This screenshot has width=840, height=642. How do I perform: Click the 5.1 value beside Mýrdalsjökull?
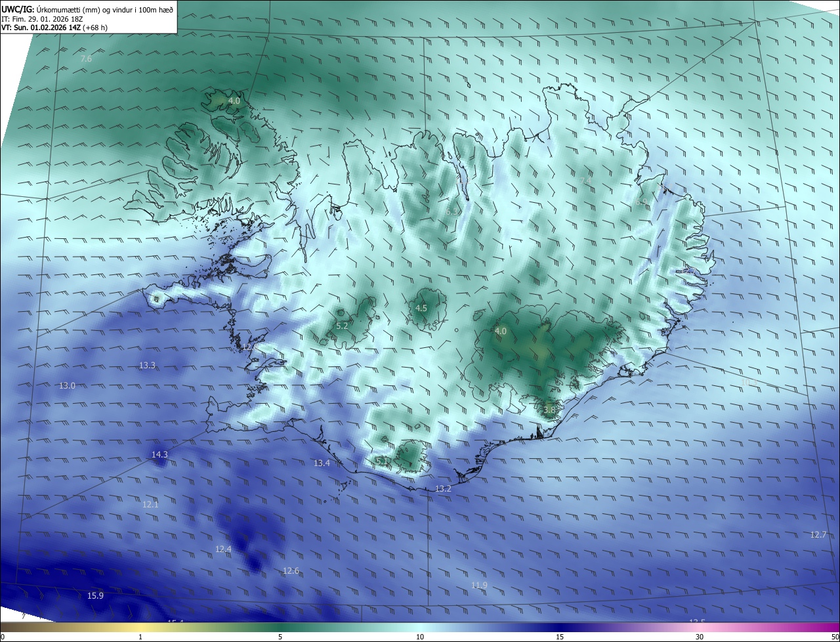(x=381, y=461)
